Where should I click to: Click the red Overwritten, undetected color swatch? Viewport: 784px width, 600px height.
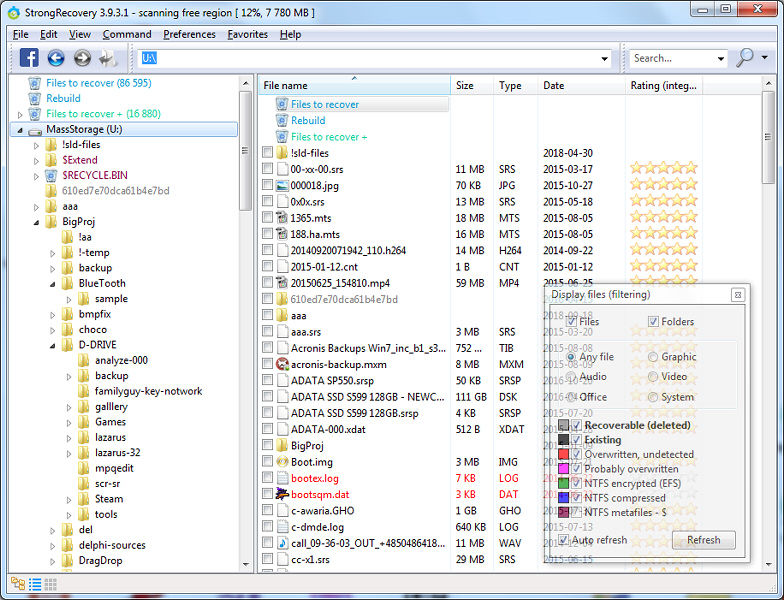click(x=564, y=454)
